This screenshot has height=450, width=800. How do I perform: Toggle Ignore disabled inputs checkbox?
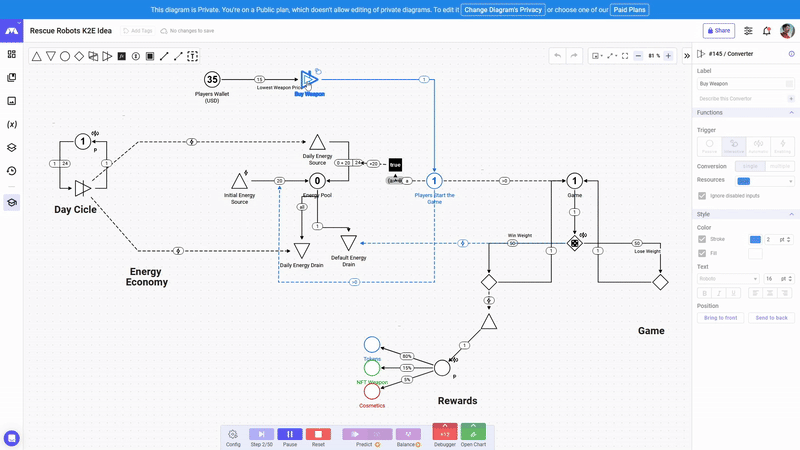coord(702,196)
